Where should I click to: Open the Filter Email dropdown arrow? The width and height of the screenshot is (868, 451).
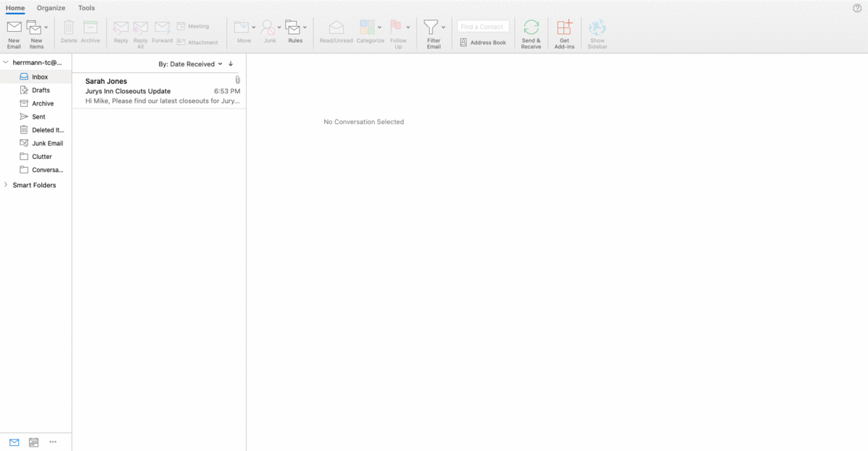(443, 27)
